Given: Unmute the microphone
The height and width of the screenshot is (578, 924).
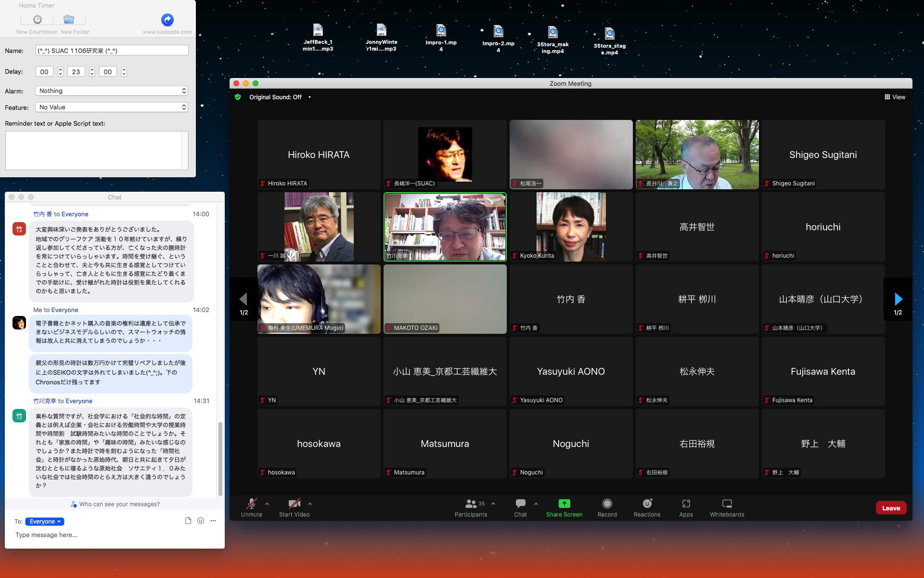Looking at the screenshot, I should tap(251, 503).
